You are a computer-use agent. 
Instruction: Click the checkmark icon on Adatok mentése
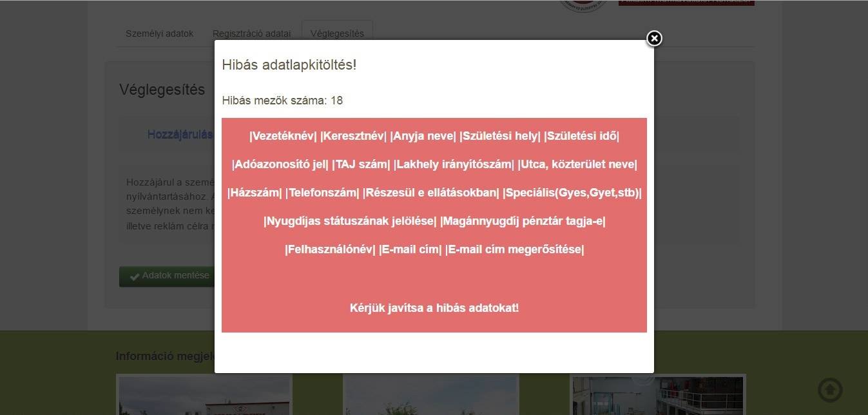pyautogui.click(x=135, y=276)
